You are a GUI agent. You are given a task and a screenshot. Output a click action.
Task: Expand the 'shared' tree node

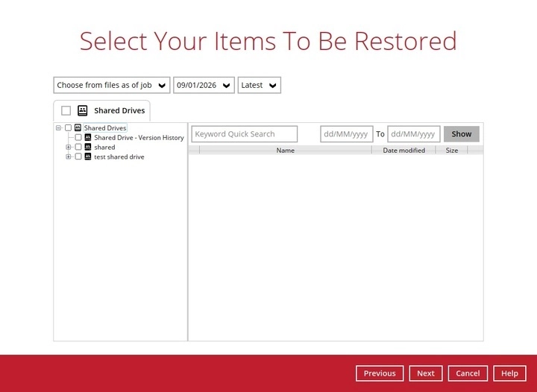(69, 147)
